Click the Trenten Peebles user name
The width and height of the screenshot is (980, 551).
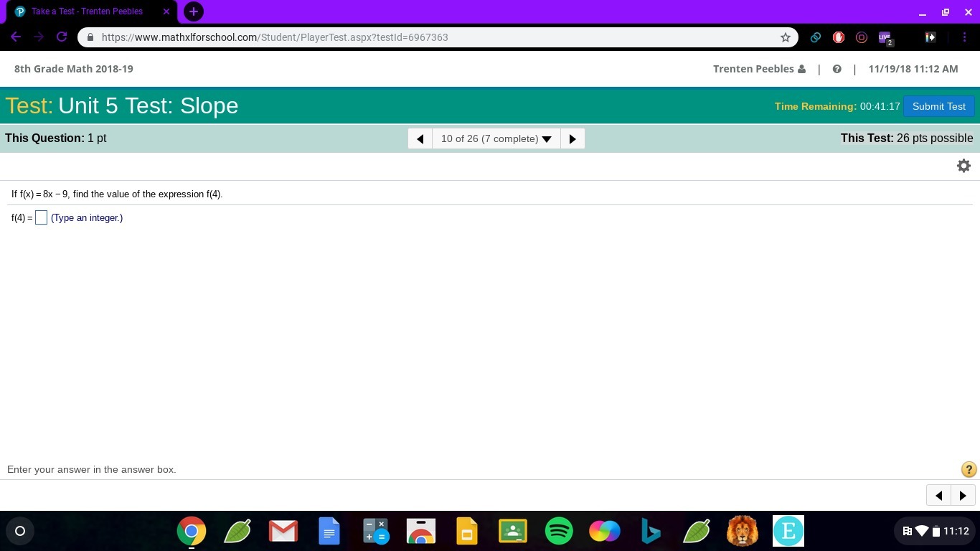tap(759, 69)
